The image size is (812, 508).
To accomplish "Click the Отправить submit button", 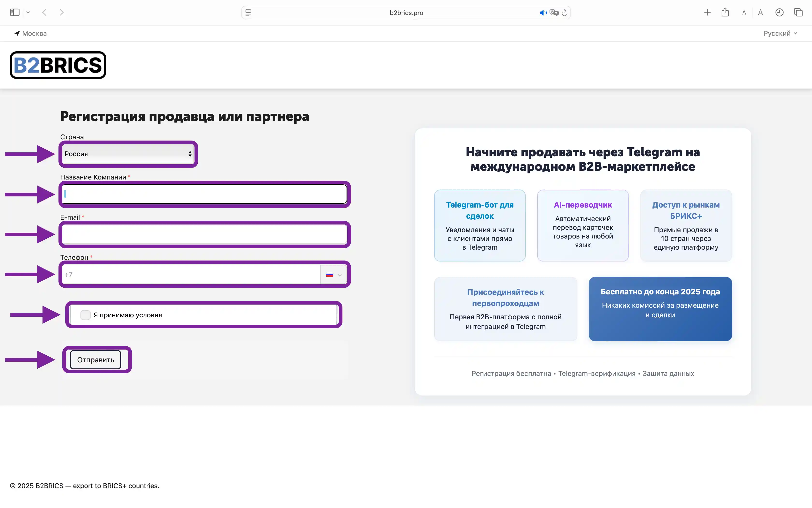I will tap(95, 360).
